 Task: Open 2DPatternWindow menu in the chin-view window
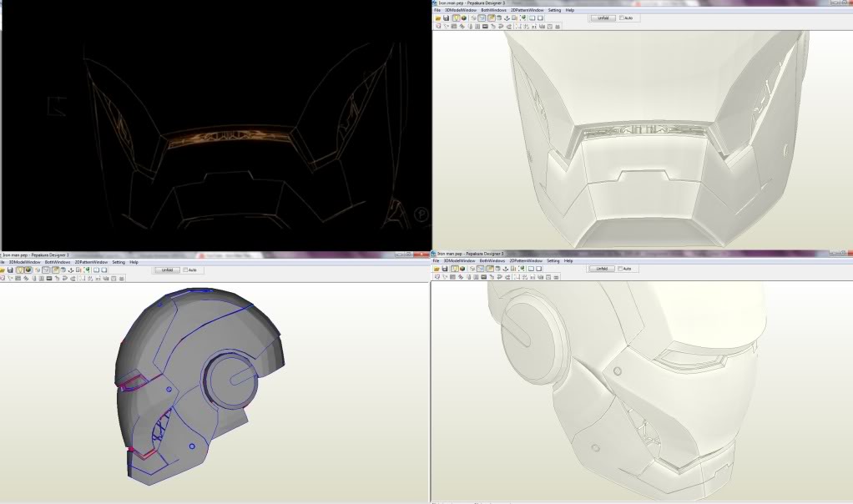(x=527, y=10)
